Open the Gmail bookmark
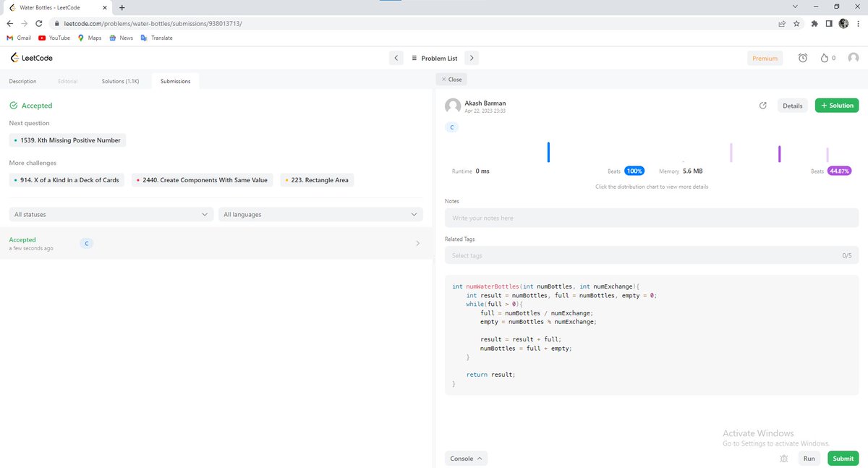Viewport: 868px width, 468px height. click(19, 38)
